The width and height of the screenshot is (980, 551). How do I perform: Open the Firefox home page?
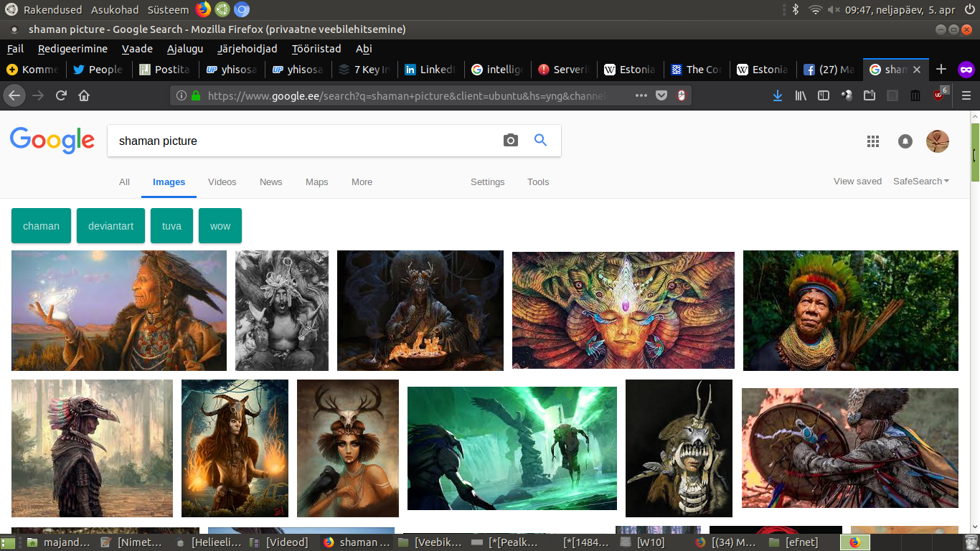[x=84, y=95]
